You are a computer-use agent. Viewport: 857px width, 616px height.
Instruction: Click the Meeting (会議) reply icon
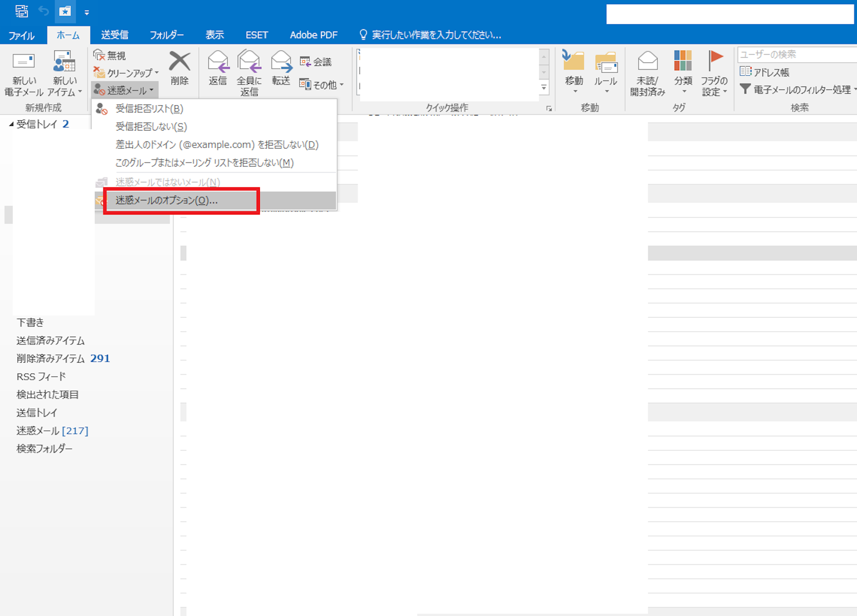tap(305, 61)
